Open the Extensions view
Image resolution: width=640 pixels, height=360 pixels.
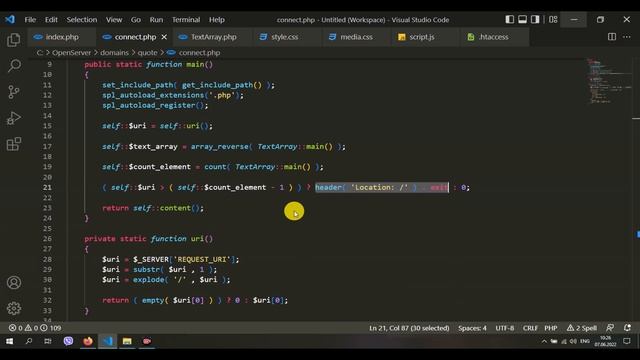14,144
